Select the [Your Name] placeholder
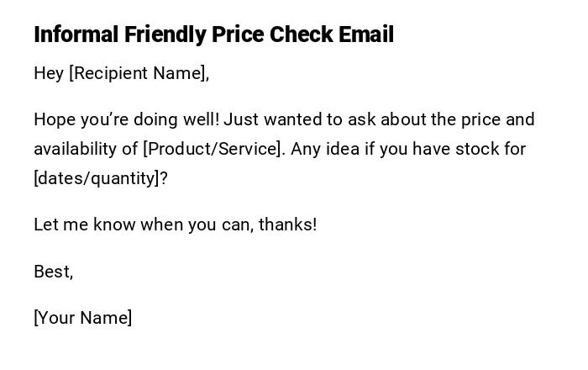Image resolution: width=588 pixels, height=370 pixels. (82, 318)
